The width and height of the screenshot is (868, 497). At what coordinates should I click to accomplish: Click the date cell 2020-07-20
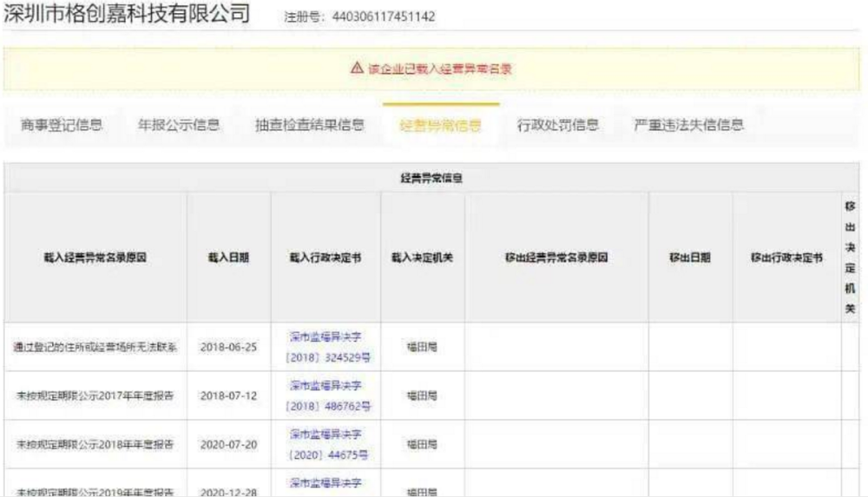click(x=228, y=445)
